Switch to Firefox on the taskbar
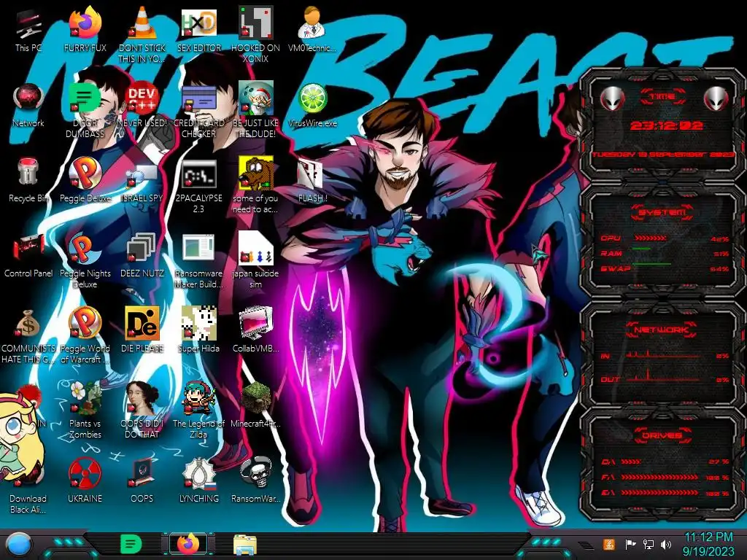 pos(189,544)
